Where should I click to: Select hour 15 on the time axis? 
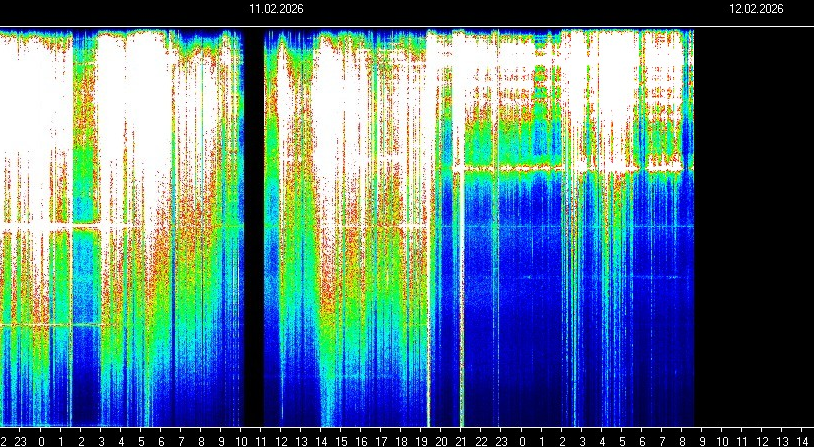click(x=341, y=440)
